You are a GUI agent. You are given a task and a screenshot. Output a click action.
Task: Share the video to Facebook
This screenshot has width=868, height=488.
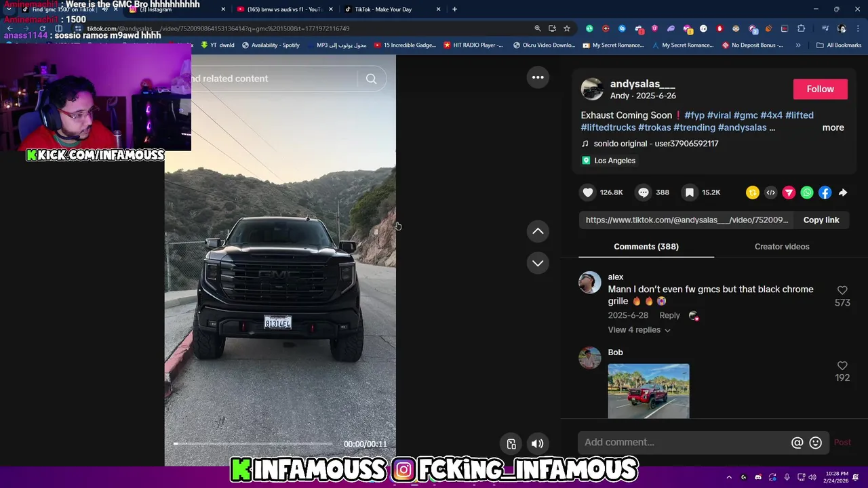pos(825,193)
